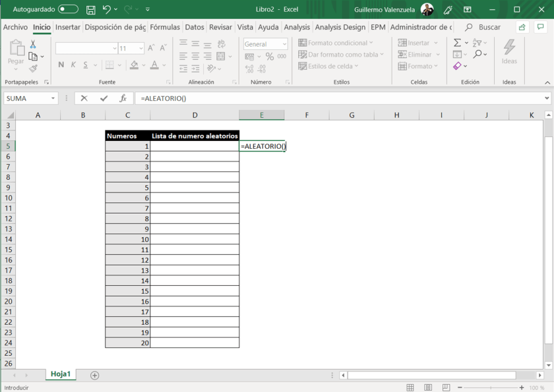
Task: Switch to Page Layout view in status bar
Action: (428, 387)
